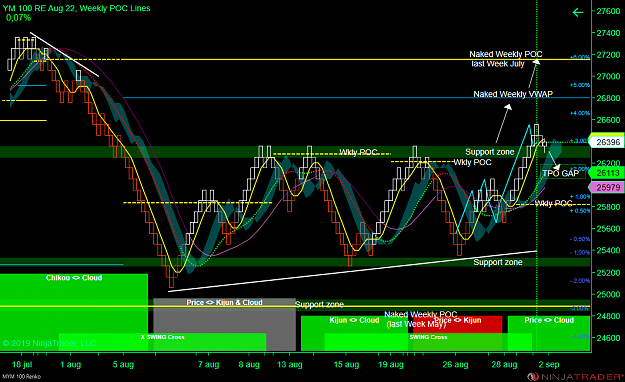Click the +6.00% percent level label

coord(580,57)
